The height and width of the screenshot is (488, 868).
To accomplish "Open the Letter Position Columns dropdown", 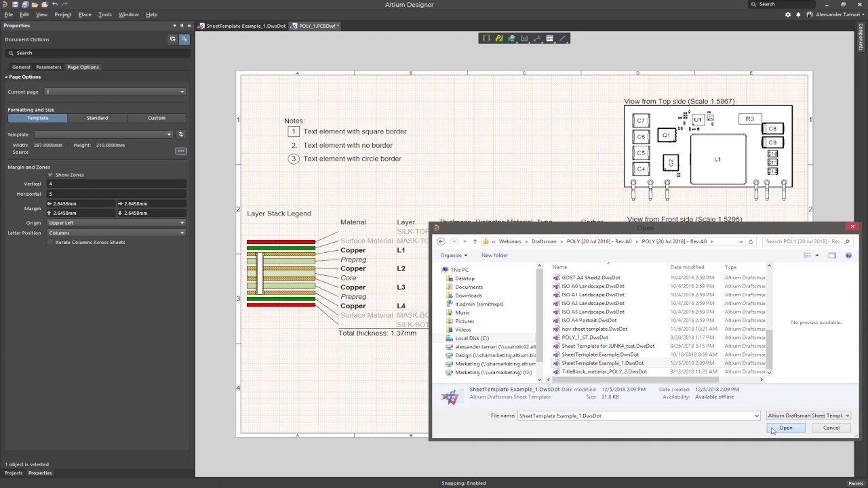I will click(x=115, y=232).
